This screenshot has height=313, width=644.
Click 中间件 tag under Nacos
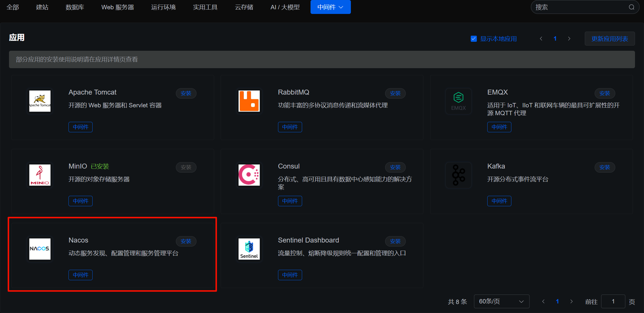pyautogui.click(x=80, y=275)
